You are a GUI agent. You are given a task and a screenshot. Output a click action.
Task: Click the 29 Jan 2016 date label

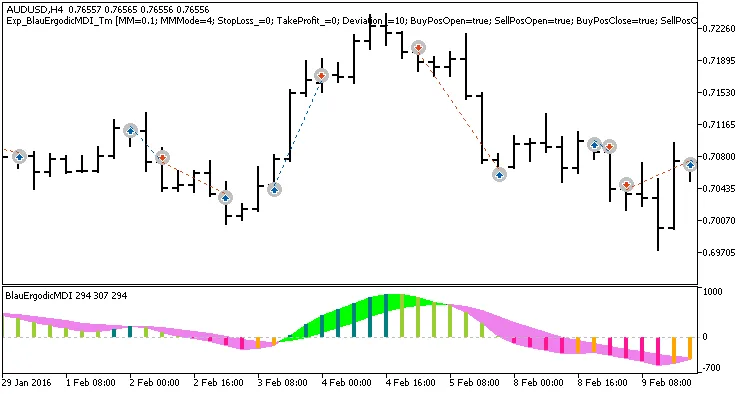26,383
